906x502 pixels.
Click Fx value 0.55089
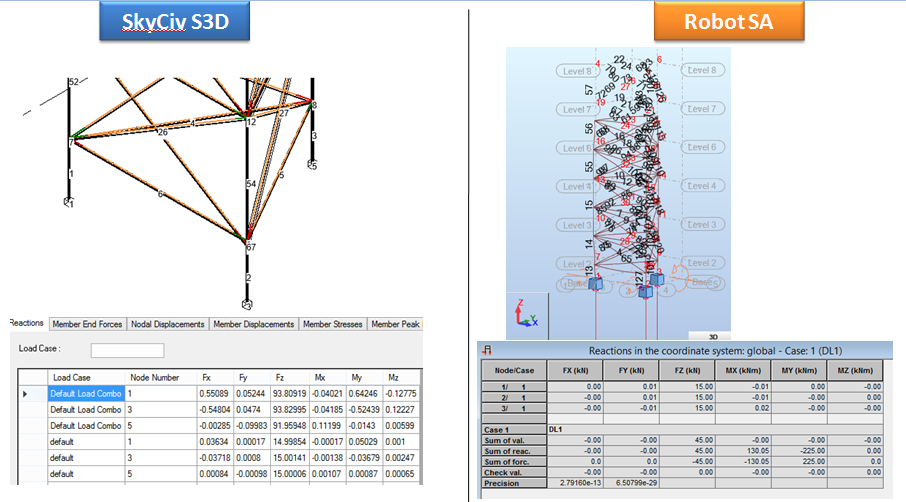214,394
